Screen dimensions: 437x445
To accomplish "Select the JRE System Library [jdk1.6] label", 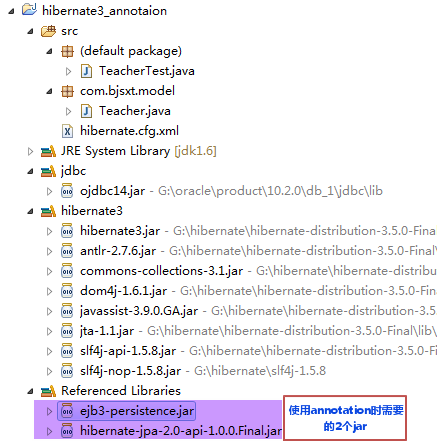I will click(139, 151).
